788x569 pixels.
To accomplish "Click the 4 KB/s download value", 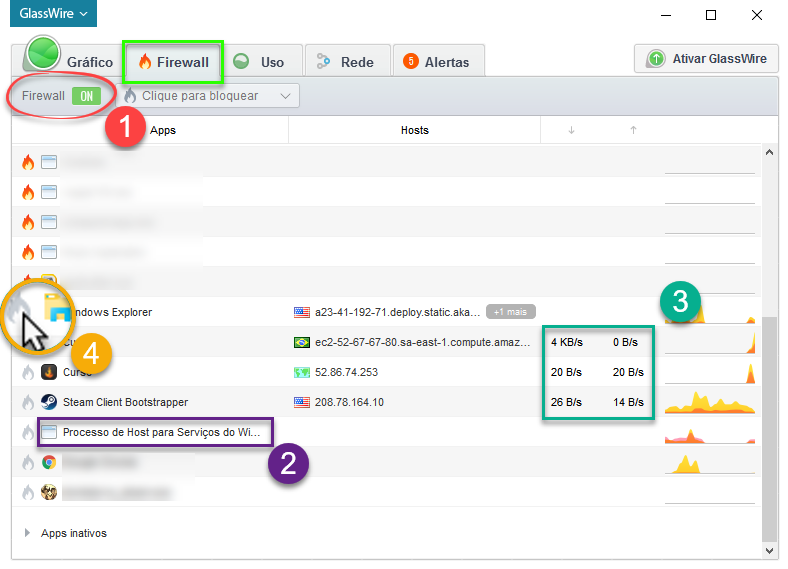I will (x=567, y=342).
